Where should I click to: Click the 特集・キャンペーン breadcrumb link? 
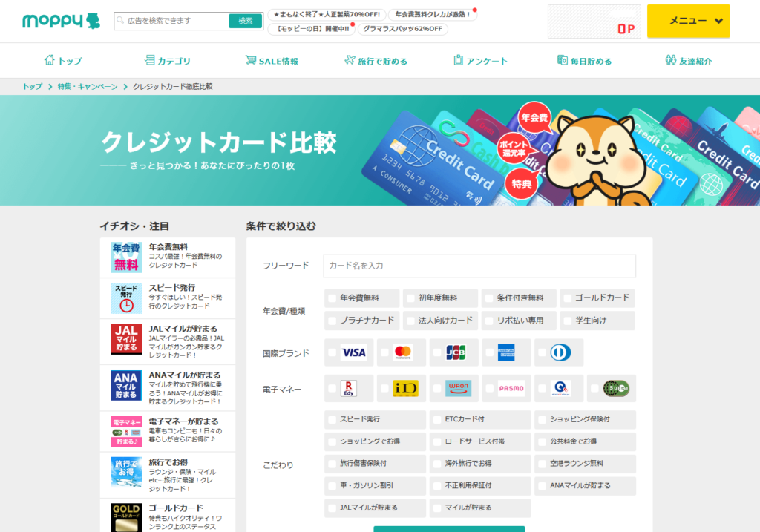88,87
